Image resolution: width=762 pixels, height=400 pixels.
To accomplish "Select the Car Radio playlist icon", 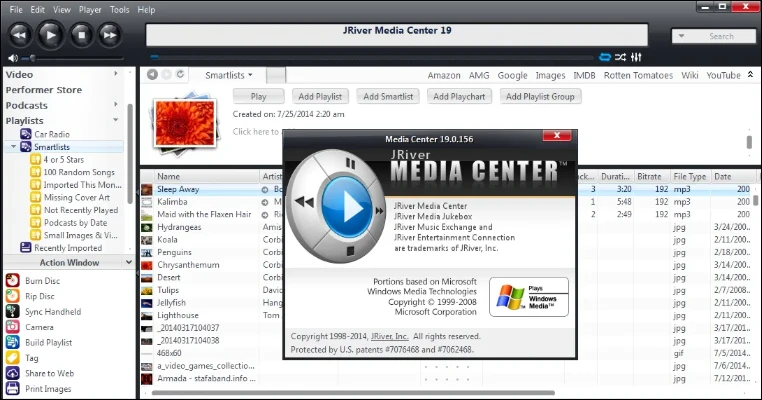I will pyautogui.click(x=26, y=134).
